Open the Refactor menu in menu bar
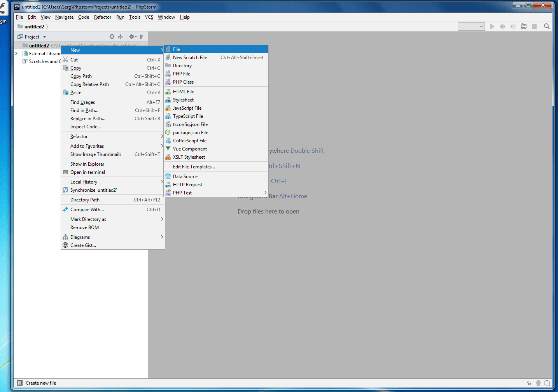 (x=103, y=17)
